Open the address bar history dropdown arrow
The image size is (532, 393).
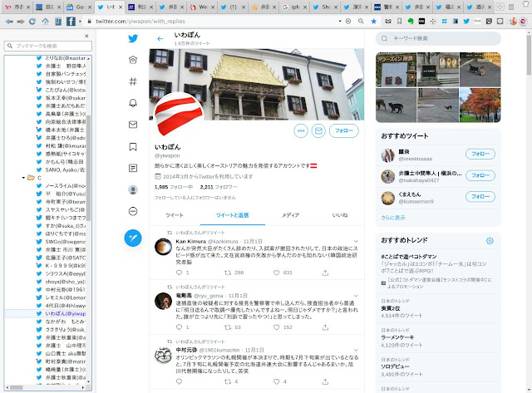pyautogui.click(x=340, y=21)
